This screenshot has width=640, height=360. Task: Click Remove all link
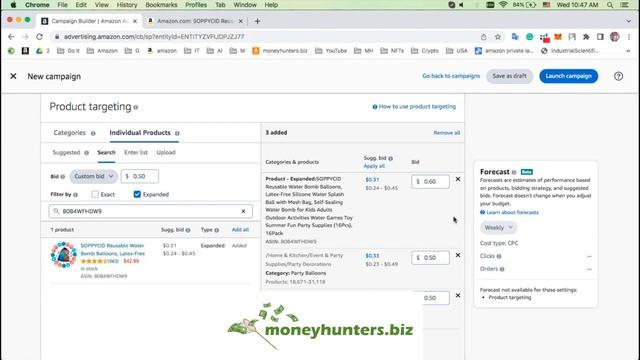pos(447,133)
